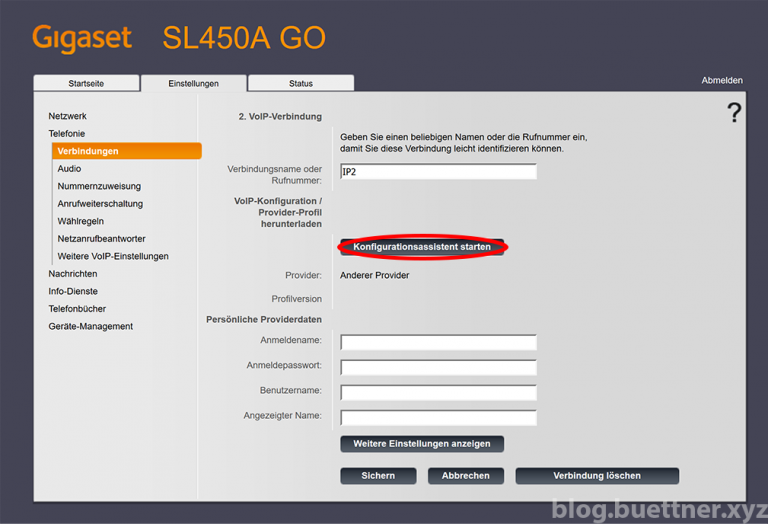Screen dimensions: 768x524
Task: Open Netzwerk in the sidebar
Action: point(67,116)
